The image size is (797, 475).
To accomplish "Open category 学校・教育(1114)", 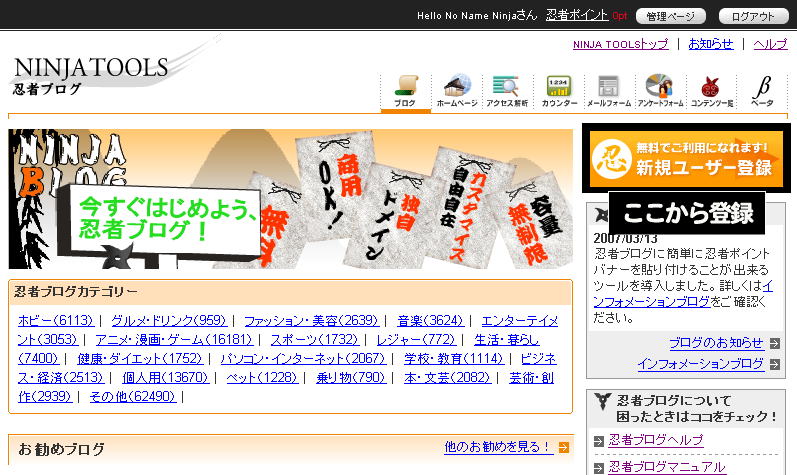I will point(454,359).
